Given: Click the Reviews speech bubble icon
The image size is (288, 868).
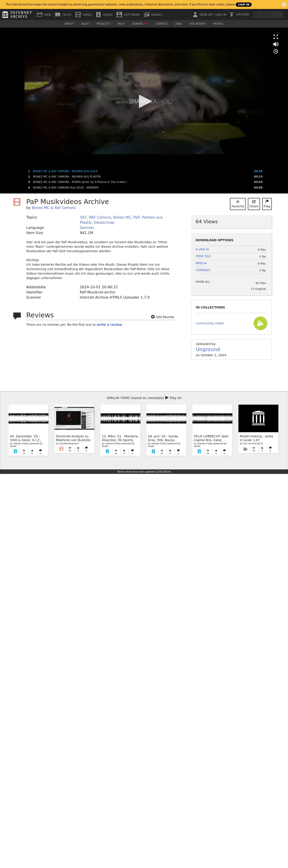Looking at the screenshot, I should click(17, 316).
